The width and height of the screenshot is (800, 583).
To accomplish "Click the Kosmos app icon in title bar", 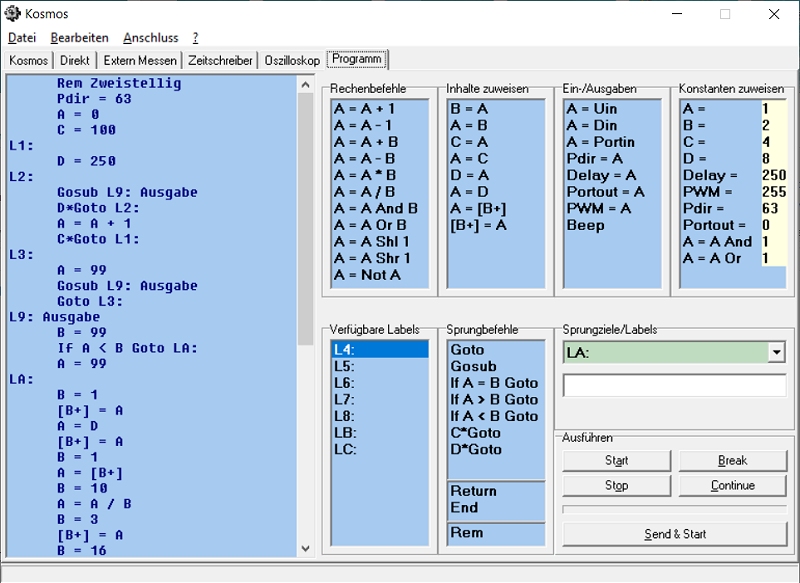I will tap(13, 14).
